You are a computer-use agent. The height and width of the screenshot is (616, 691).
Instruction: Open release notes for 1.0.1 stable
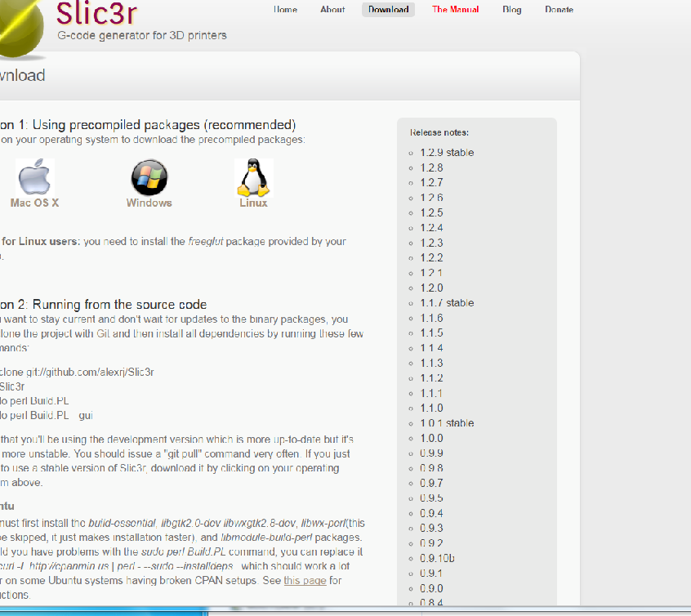(447, 423)
